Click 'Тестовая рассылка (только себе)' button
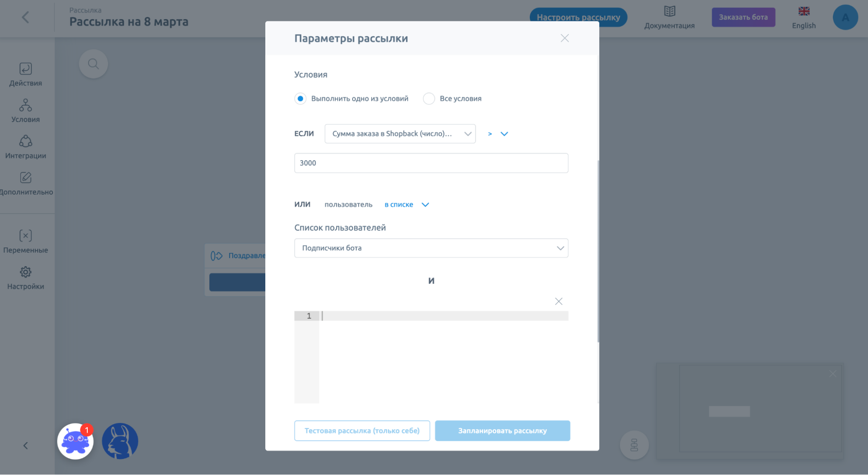The width and height of the screenshot is (868, 475). [362, 431]
